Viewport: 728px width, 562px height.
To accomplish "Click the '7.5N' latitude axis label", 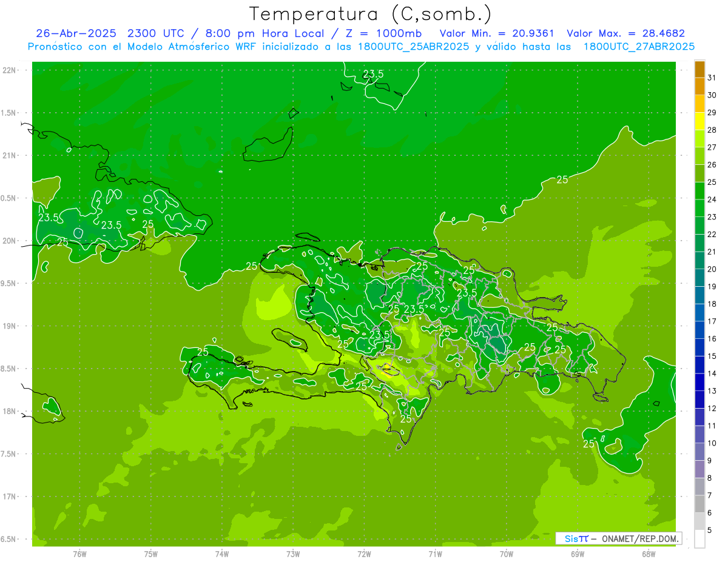I will (x=9, y=454).
